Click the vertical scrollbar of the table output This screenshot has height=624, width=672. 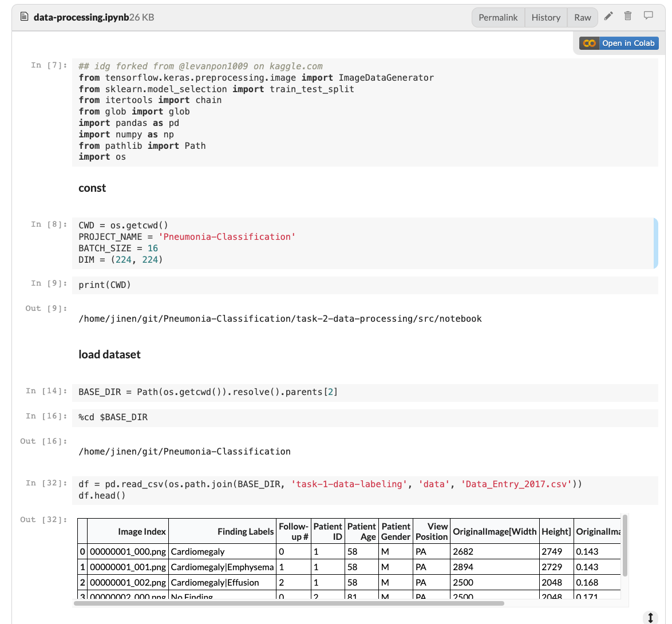coord(624,545)
